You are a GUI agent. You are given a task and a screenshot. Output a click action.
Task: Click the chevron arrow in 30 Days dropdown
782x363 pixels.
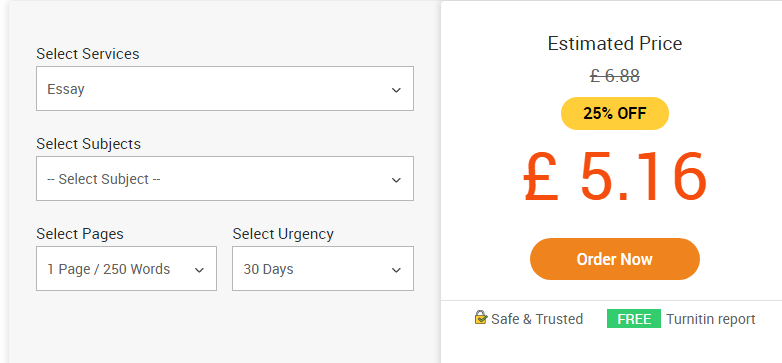(396, 270)
